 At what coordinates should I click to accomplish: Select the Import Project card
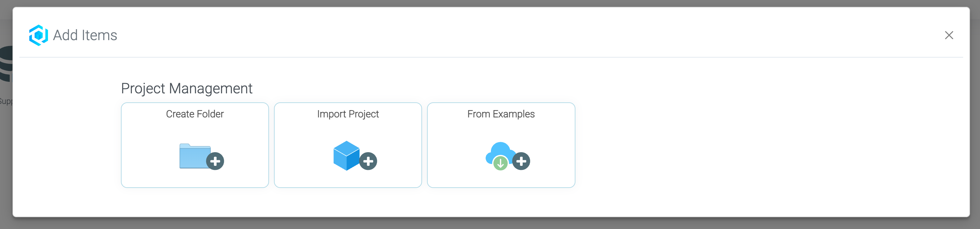click(347, 145)
